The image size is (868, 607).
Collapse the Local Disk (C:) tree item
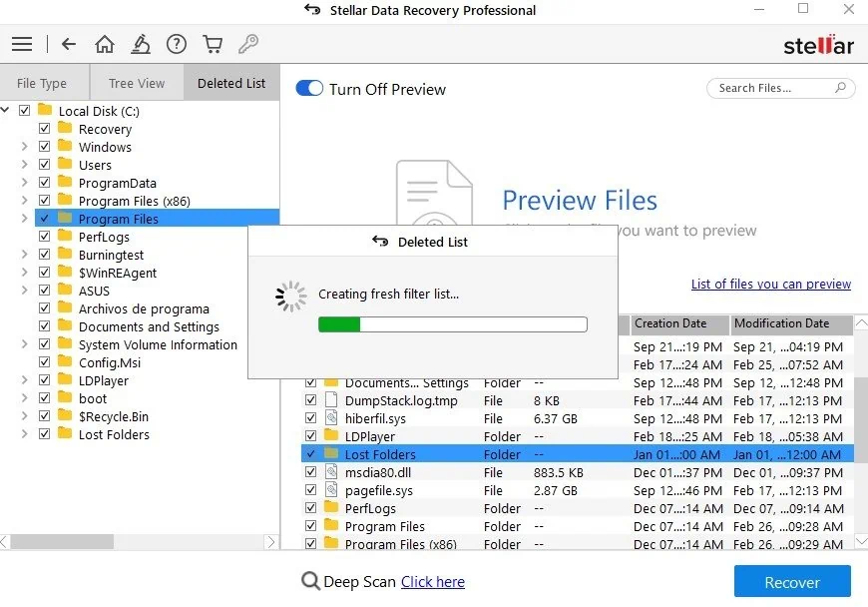6,110
